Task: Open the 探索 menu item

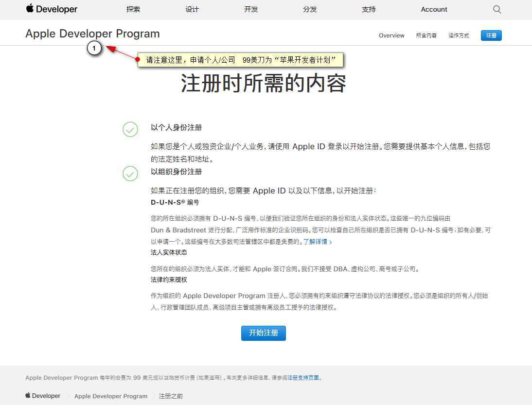Action: [x=133, y=10]
